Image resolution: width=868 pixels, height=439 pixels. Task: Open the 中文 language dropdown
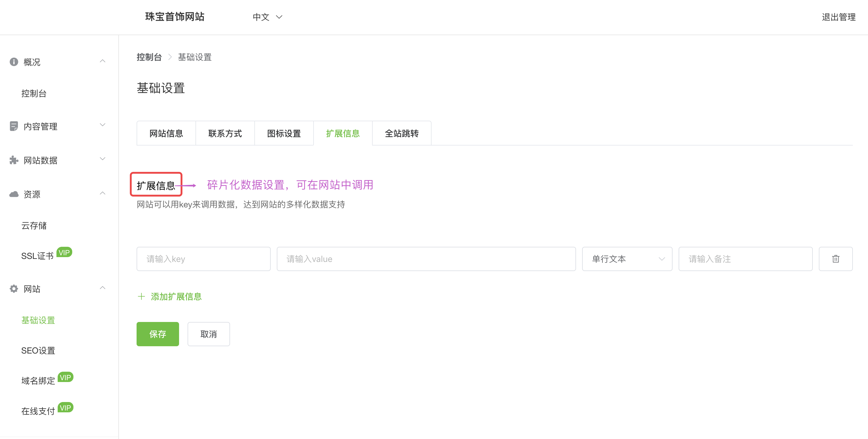pos(268,17)
